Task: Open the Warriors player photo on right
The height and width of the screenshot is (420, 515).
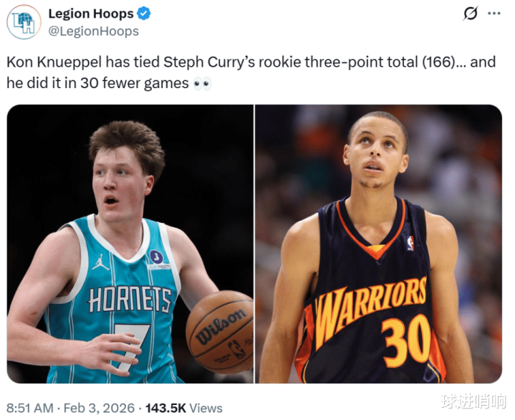Action: (x=379, y=244)
